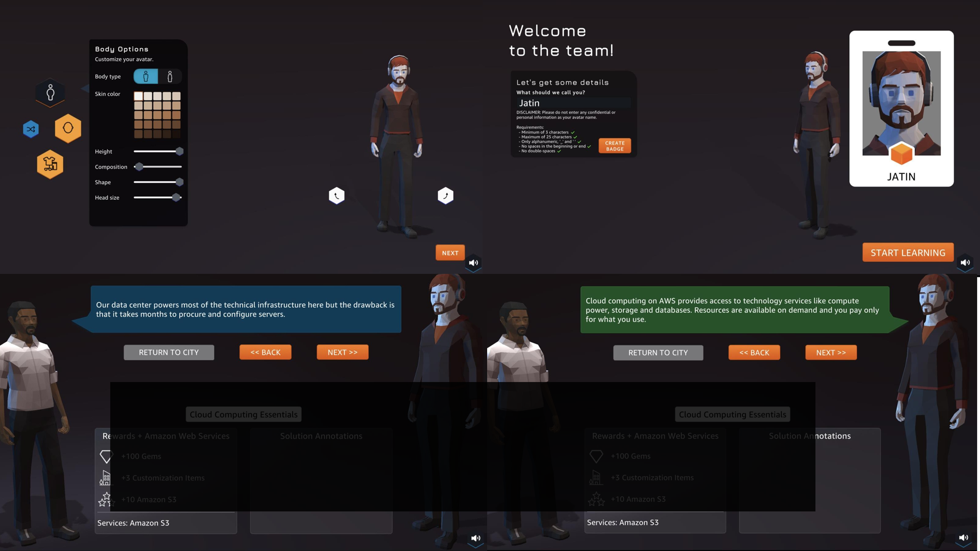The height and width of the screenshot is (551, 980).
Task: Click the Solution Annotations tab
Action: 322,436
